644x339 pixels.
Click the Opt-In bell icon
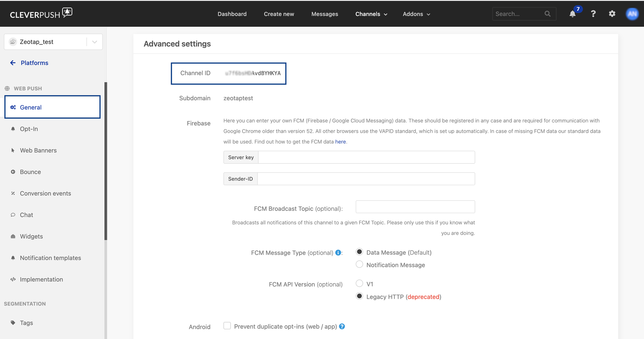[13, 129]
